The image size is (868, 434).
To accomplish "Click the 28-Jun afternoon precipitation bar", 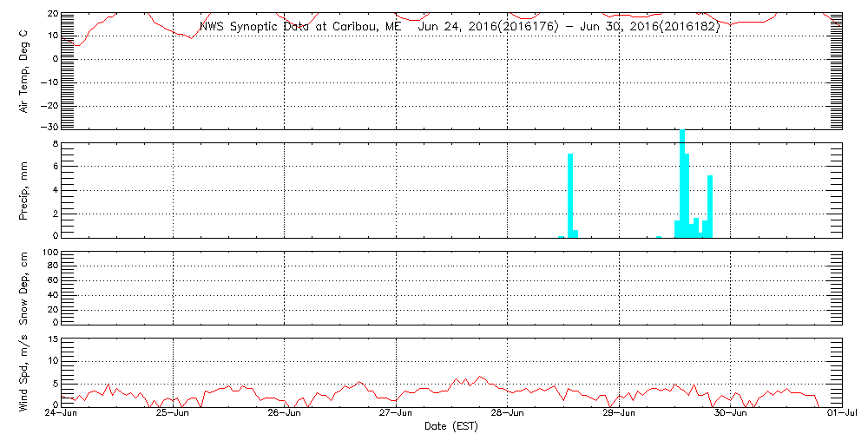I will coord(571,195).
